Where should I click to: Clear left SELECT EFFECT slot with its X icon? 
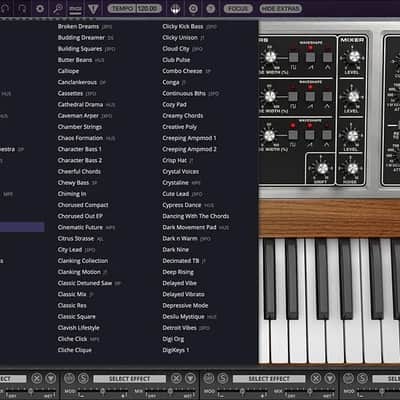pos(176,378)
